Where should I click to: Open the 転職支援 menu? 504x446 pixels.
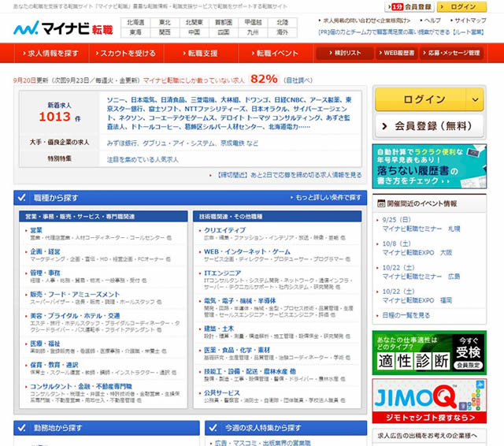pyautogui.click(x=201, y=53)
